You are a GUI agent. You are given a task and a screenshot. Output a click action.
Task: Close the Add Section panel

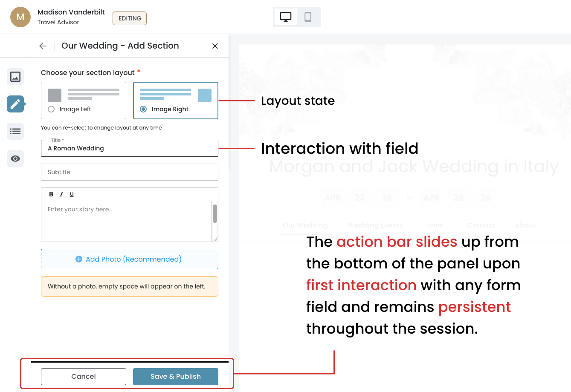coord(215,46)
